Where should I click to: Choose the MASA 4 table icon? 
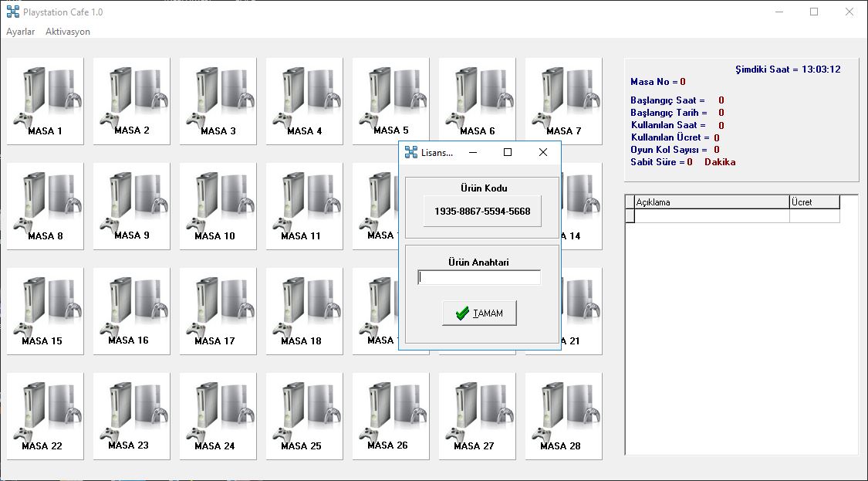(x=305, y=101)
